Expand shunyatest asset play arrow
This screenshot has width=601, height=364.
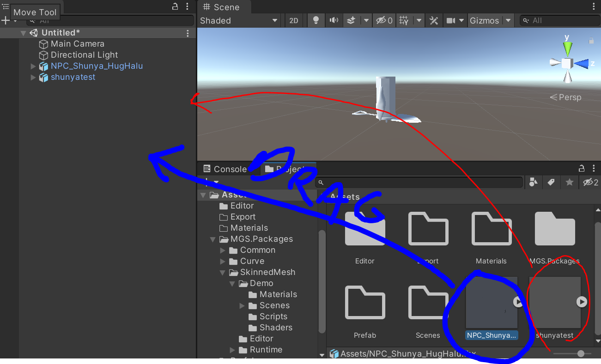[582, 302]
